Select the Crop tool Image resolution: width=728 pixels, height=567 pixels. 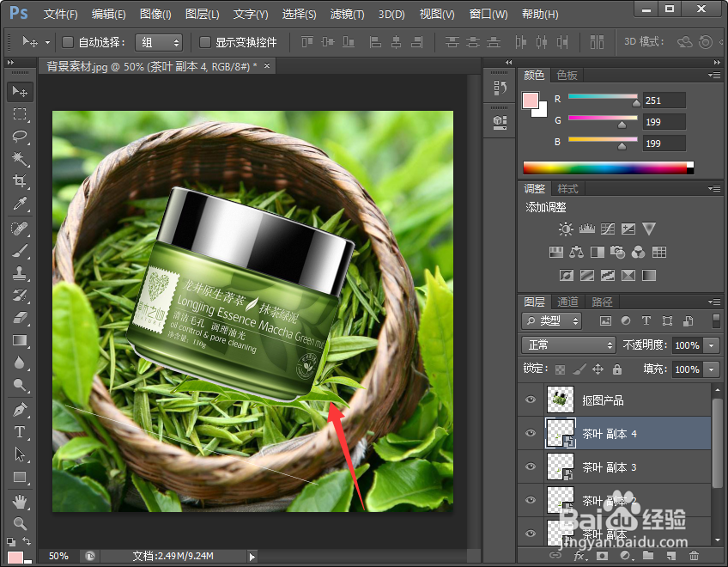point(20,180)
